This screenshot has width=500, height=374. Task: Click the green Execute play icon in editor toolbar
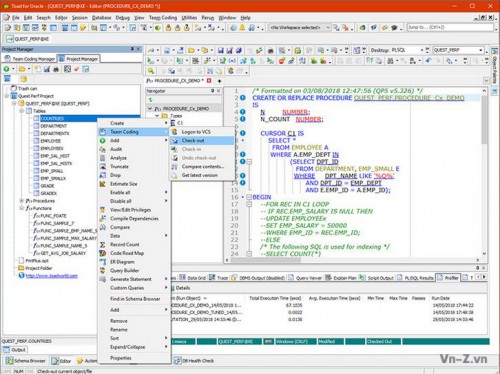point(150,61)
